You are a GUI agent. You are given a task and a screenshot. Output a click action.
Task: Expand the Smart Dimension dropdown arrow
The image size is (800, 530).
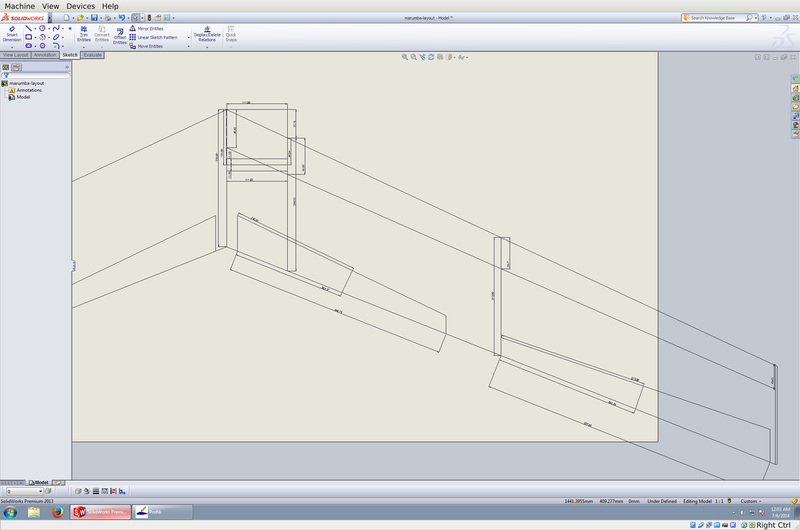11,47
